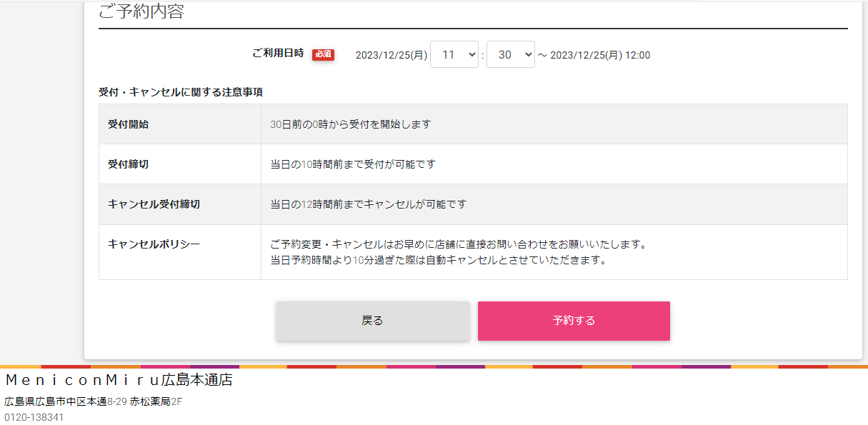Click the 当日の12時間前までキャンセルが可能です text
The height and width of the screenshot is (425, 868).
click(368, 204)
